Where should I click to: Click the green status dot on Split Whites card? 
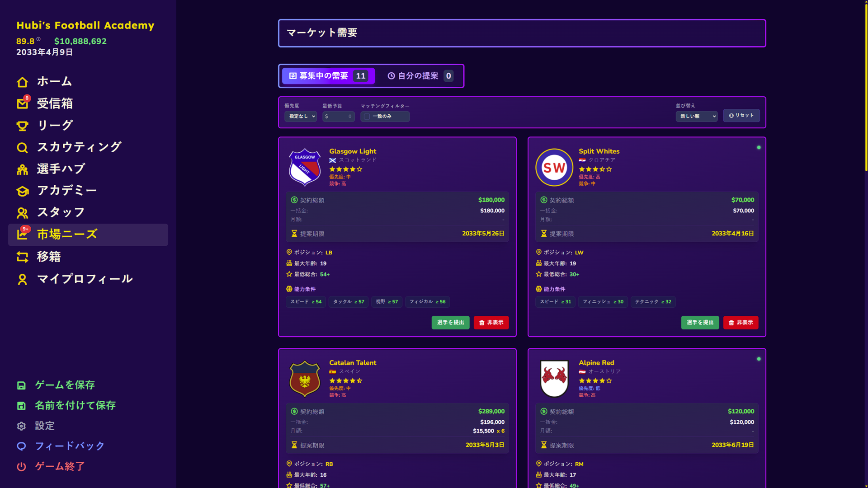click(759, 148)
